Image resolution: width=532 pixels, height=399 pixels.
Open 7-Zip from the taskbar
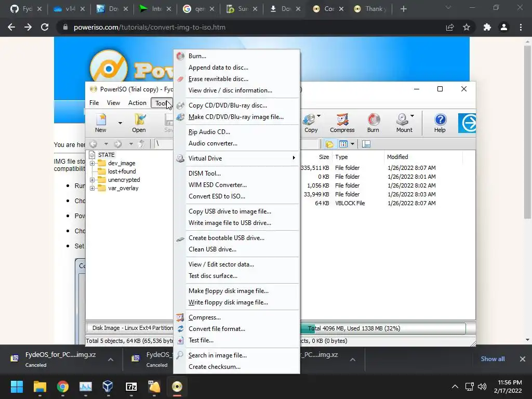131,387
